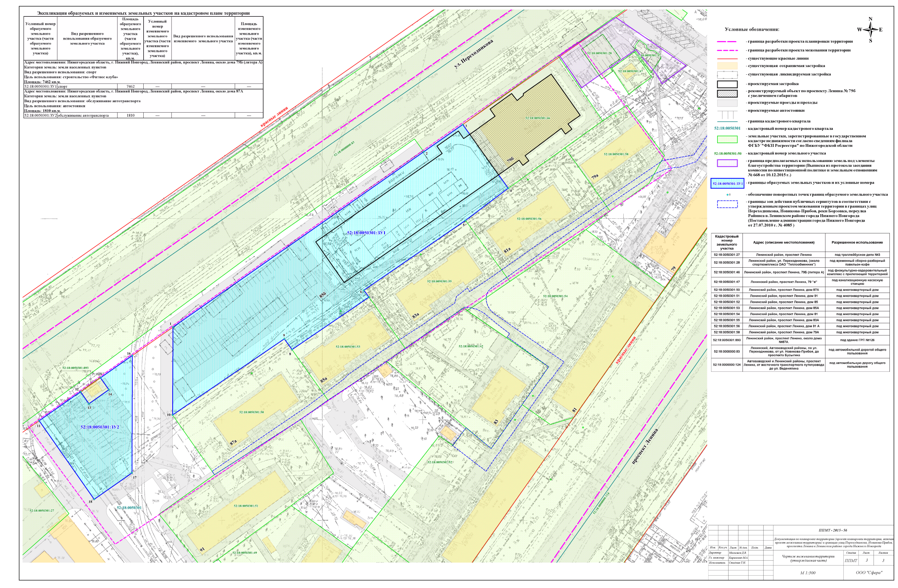Click the cross-hatched reconstructed object legend rectangle
The height and width of the screenshot is (588, 898).
727,93
